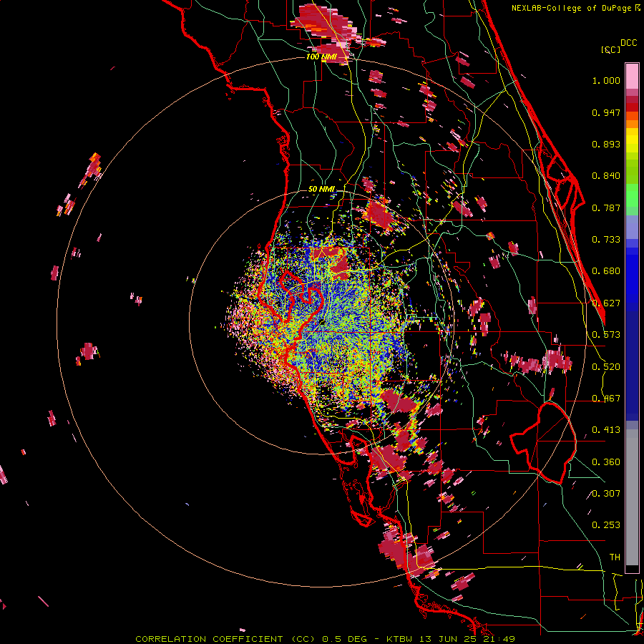
Task: Select the 0.893 color scale value
Action: (x=606, y=144)
